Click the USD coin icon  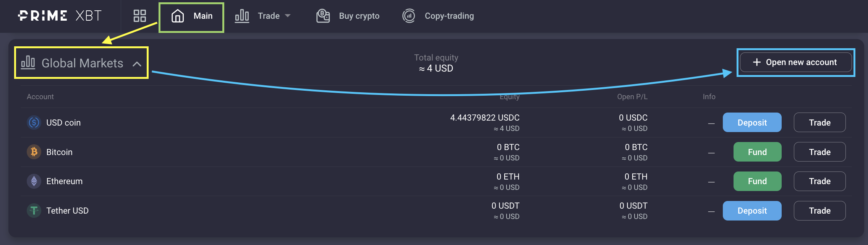coord(34,122)
